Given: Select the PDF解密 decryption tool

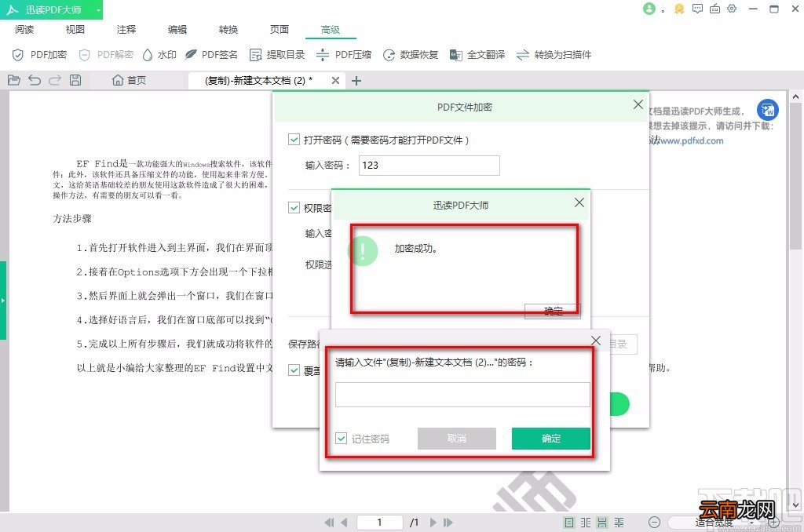Looking at the screenshot, I should [x=106, y=55].
